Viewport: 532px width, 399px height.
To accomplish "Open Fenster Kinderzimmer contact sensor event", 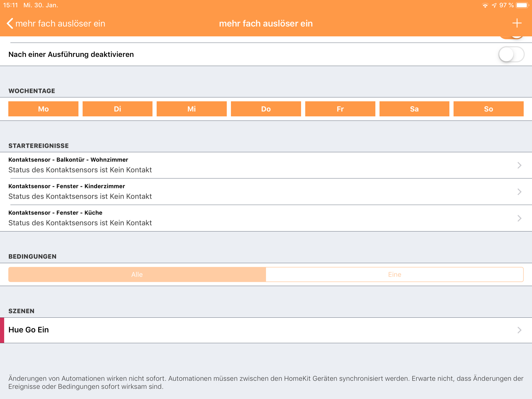I will coord(260,192).
